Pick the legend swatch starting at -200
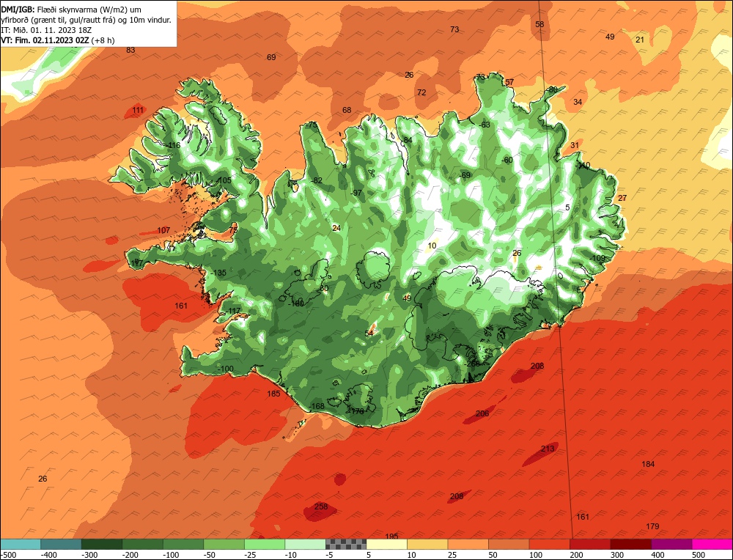Screen dimensions: 733x560 click(x=143, y=544)
